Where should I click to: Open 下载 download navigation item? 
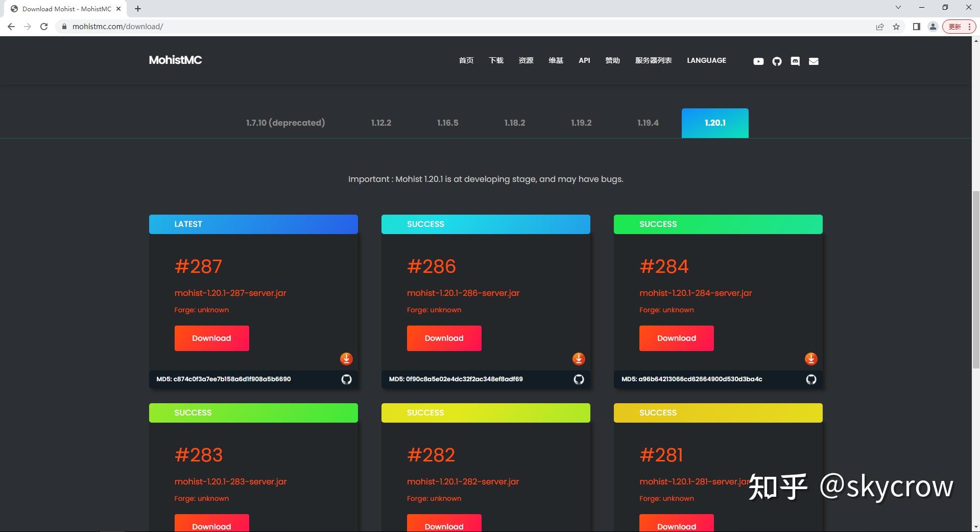click(x=496, y=60)
